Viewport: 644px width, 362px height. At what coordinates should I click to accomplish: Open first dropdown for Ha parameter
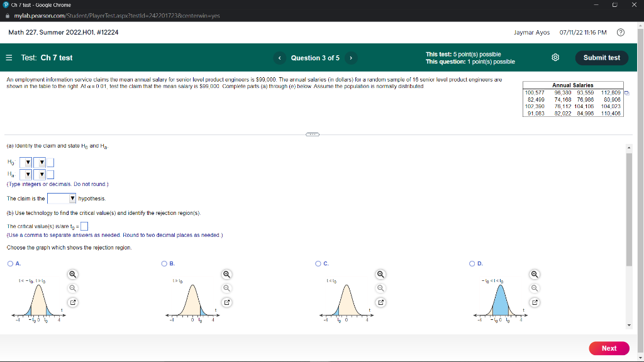(x=25, y=175)
